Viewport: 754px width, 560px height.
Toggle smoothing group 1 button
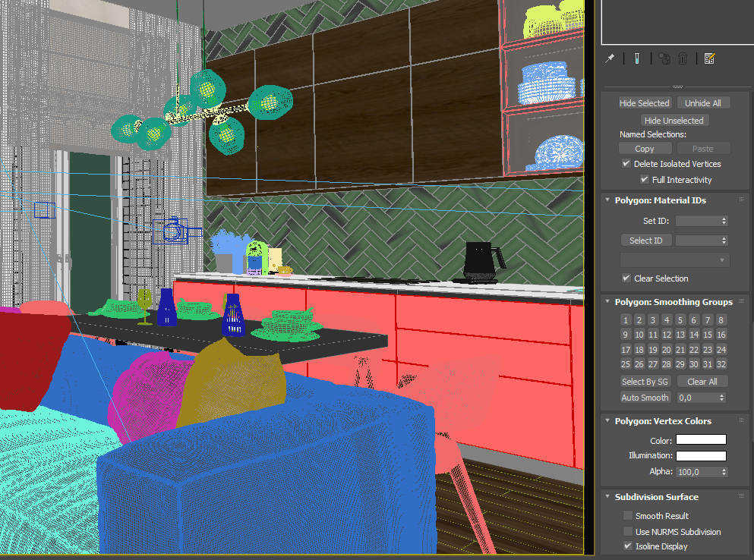pyautogui.click(x=625, y=319)
